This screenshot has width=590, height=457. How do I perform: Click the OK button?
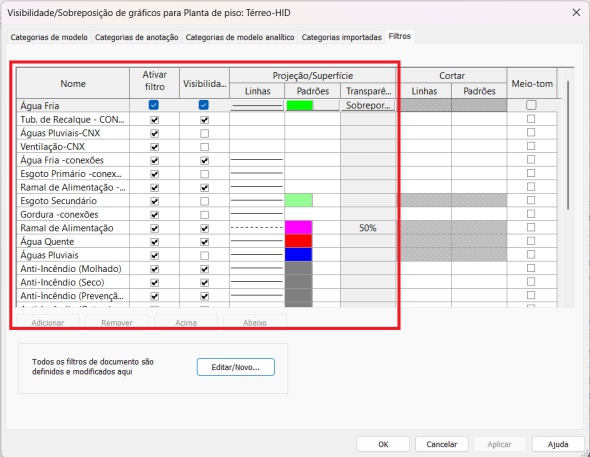coord(383,444)
